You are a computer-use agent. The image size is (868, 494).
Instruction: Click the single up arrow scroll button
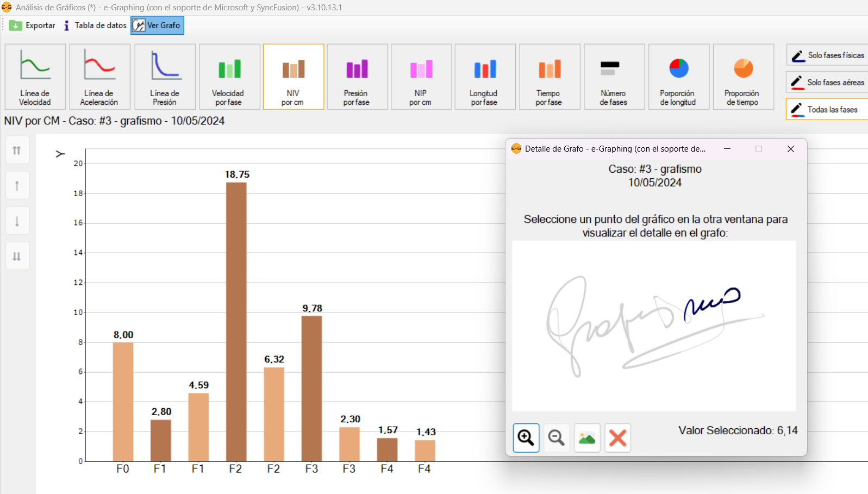(x=17, y=186)
